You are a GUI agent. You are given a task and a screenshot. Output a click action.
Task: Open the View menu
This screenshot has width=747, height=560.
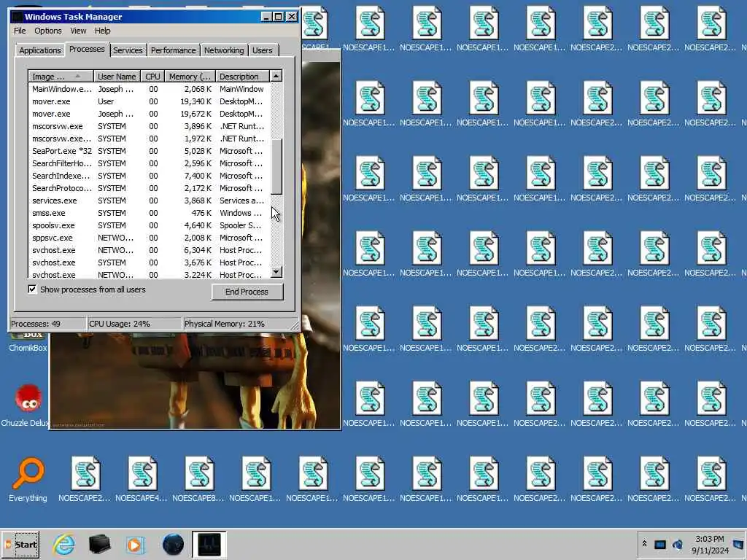[78, 31]
